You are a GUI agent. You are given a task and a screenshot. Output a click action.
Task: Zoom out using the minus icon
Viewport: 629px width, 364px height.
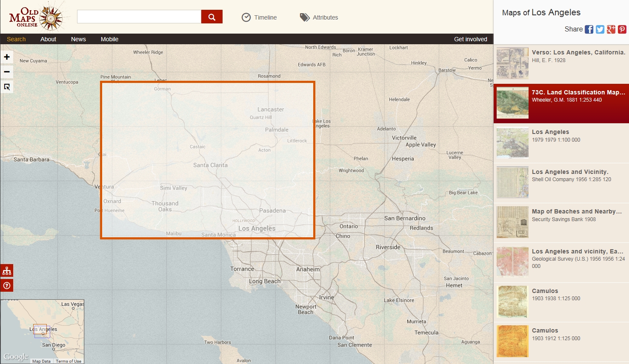(6, 71)
